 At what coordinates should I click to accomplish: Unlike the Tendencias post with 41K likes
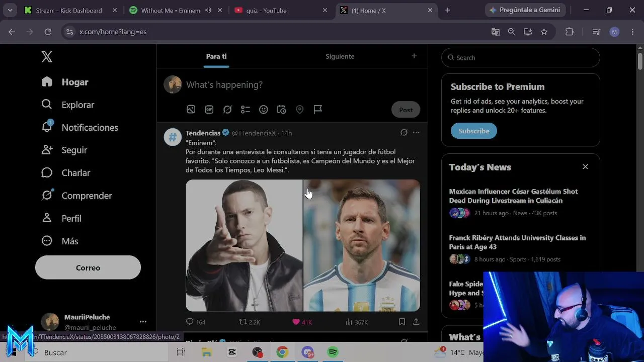[302, 322]
